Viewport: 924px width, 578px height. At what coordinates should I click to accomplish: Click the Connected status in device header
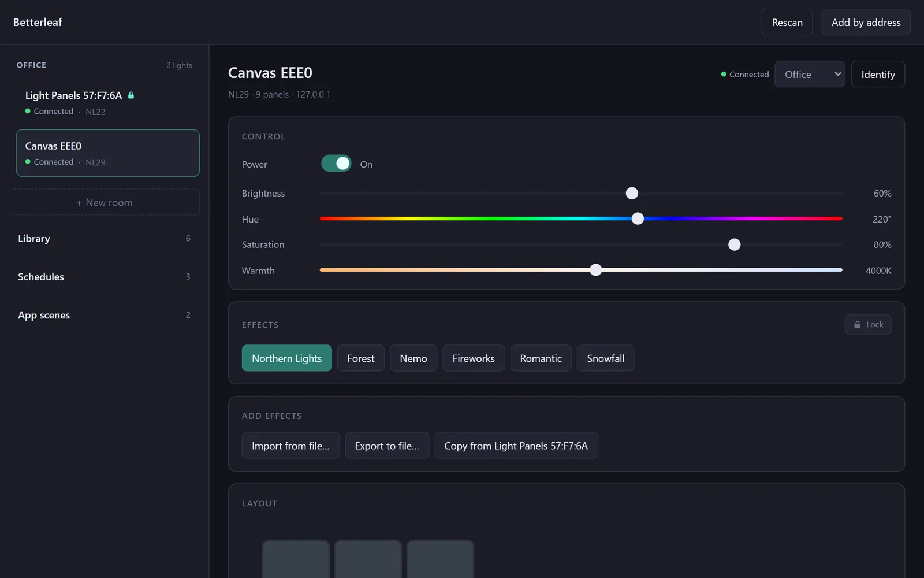point(745,74)
